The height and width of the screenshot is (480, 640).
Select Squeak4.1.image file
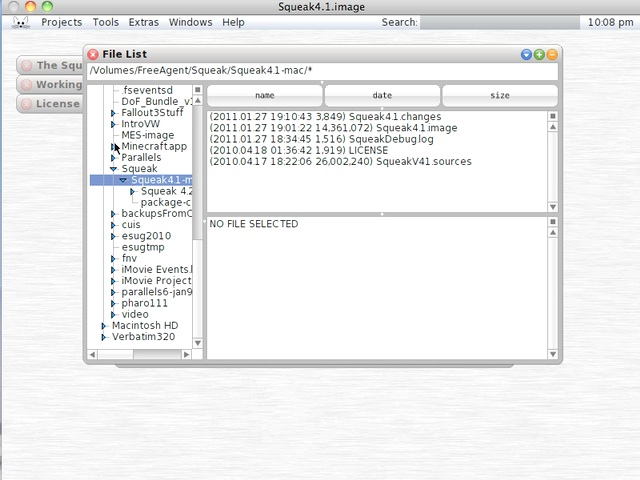tap(333, 128)
